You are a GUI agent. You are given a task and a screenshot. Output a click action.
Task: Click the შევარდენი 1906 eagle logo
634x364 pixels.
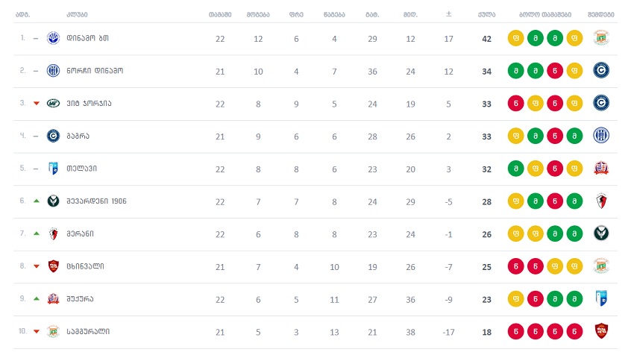(53, 201)
